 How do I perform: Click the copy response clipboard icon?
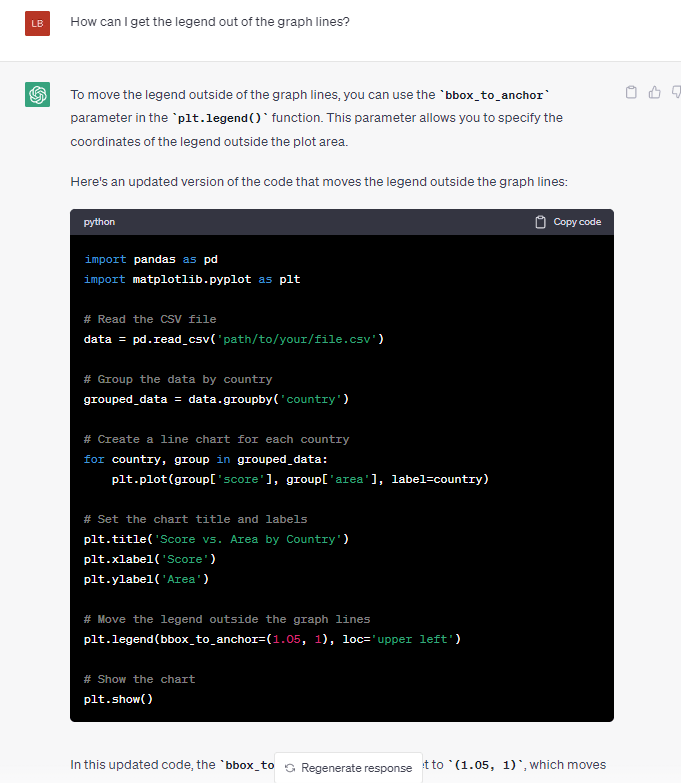coord(631,93)
